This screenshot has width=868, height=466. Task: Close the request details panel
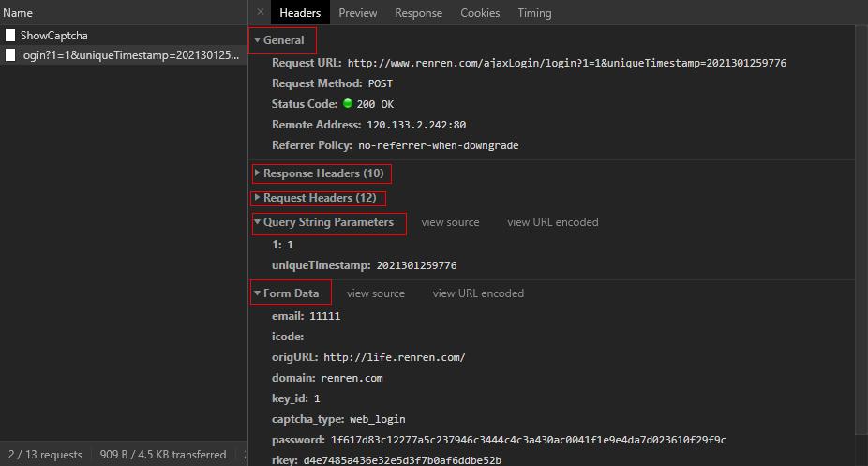pyautogui.click(x=260, y=13)
